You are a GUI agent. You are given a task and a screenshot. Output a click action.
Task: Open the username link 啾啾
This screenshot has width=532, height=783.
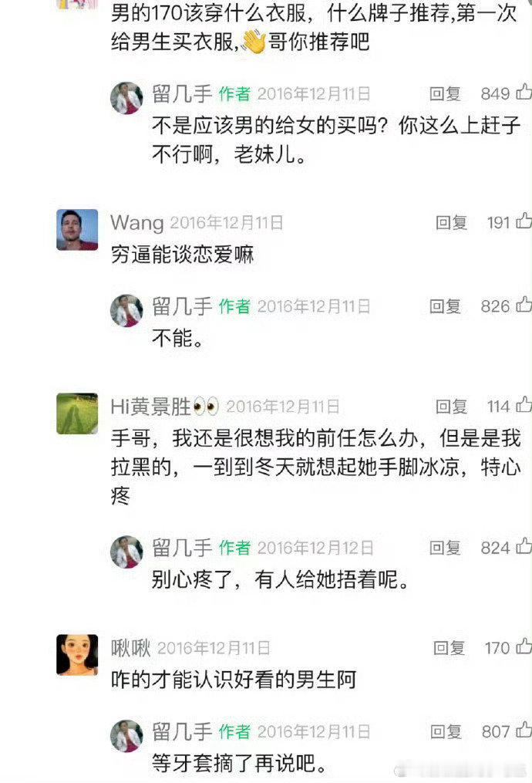130,648
